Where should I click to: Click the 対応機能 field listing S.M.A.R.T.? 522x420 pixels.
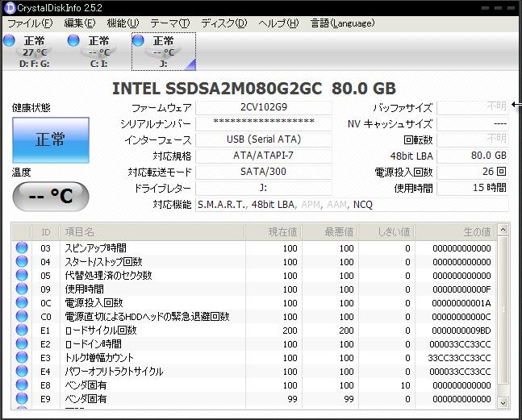click(353, 205)
